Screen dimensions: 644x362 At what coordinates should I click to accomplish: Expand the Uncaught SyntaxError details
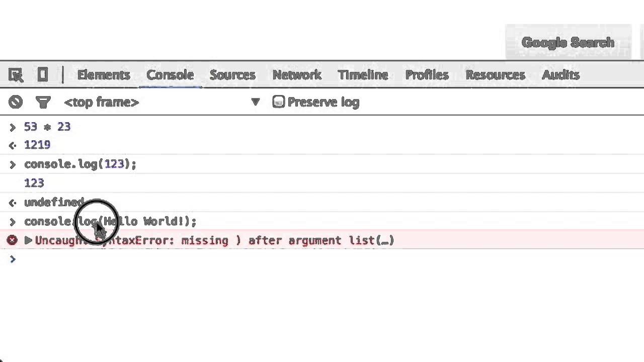(28, 240)
